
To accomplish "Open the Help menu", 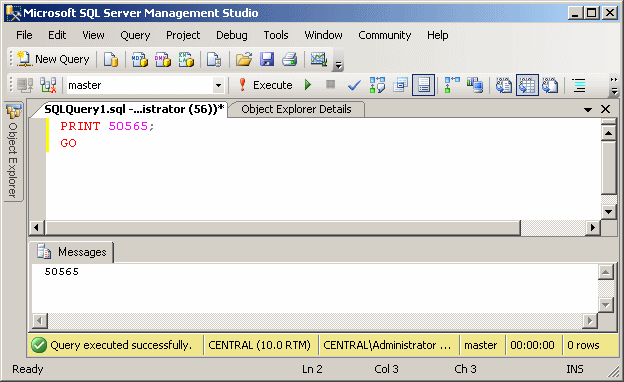I will click(x=438, y=35).
